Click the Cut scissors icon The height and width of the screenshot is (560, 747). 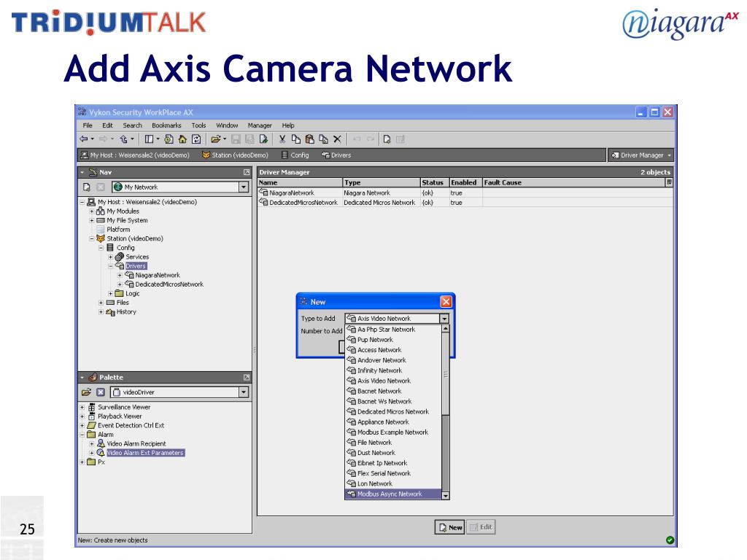pos(282,139)
